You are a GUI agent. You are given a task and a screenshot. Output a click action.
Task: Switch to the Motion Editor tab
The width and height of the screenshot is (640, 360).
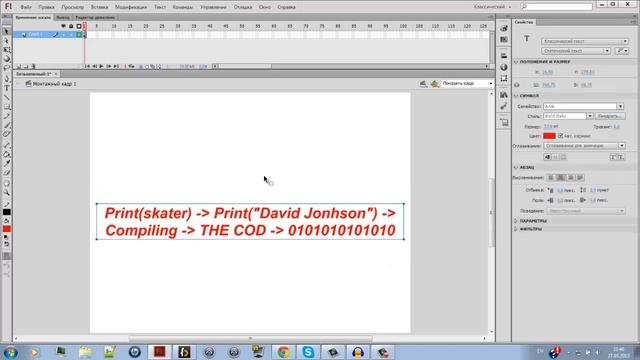95,18
